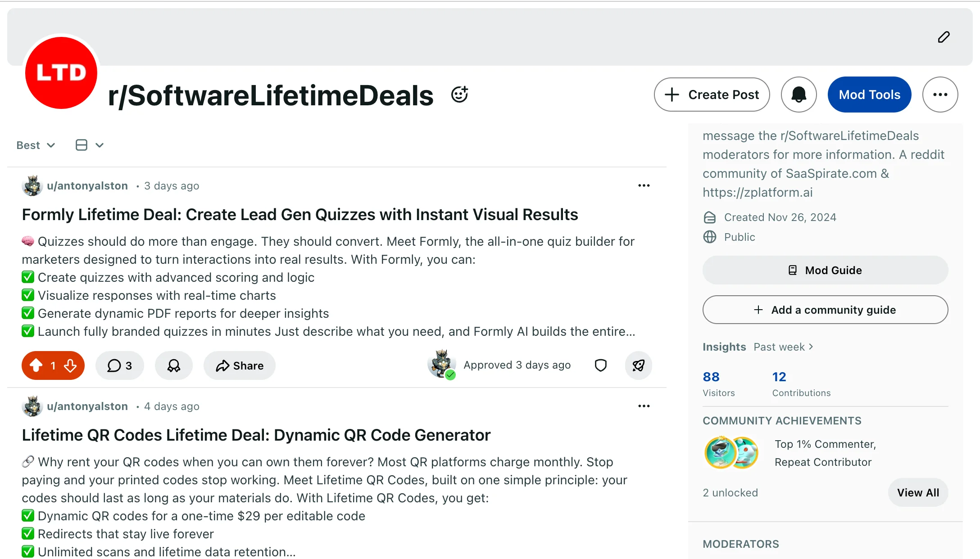Click the r/SoftwareLifetimeDeals community title
Viewport: 980px width, 559px height.
tap(271, 95)
